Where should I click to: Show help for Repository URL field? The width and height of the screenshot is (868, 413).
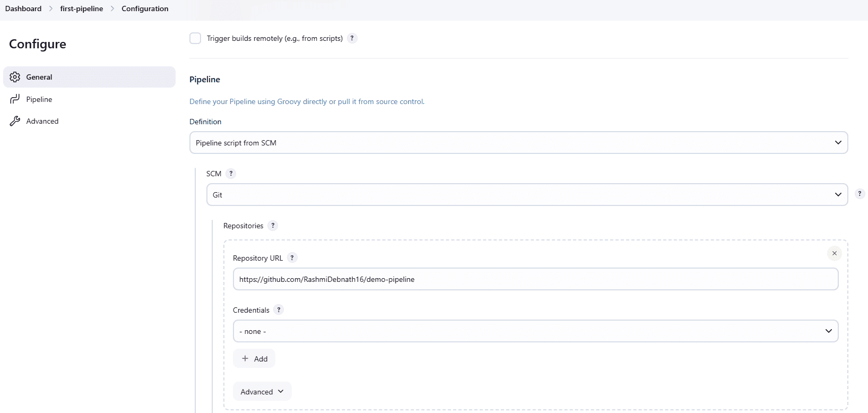(292, 258)
